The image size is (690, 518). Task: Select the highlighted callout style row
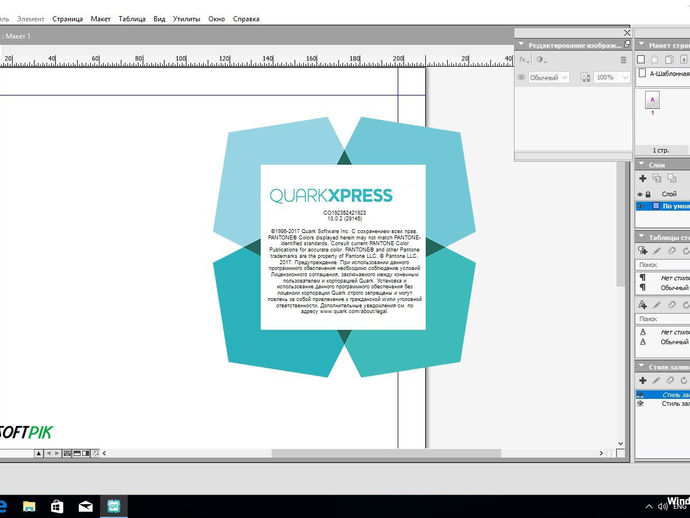(663, 395)
